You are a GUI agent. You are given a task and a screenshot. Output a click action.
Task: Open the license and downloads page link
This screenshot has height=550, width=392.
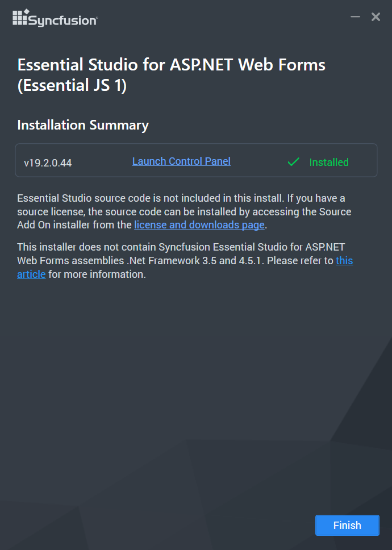[199, 224]
